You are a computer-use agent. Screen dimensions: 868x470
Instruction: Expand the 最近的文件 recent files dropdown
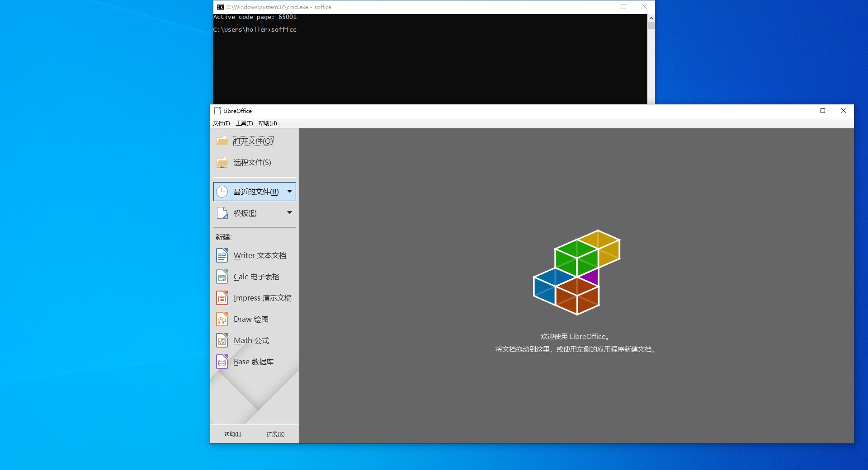290,191
